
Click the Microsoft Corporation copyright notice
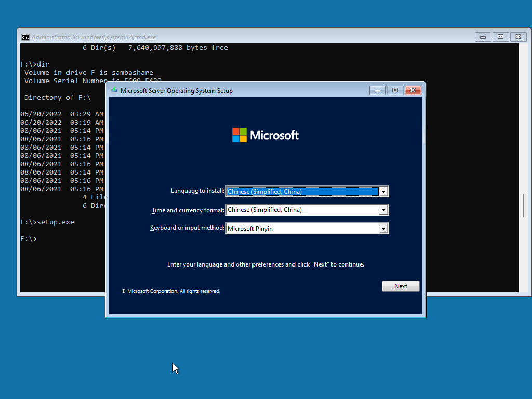click(171, 291)
